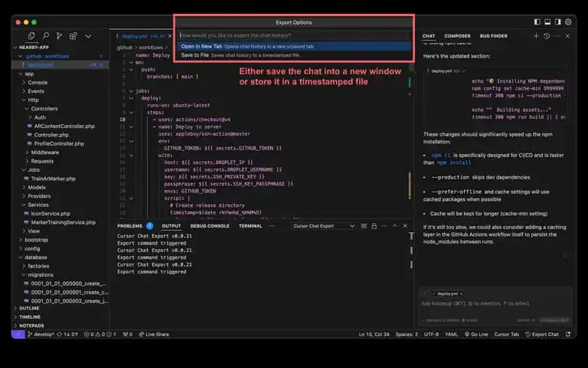Start Live Share from status bar
588x368 pixels.
point(154,334)
